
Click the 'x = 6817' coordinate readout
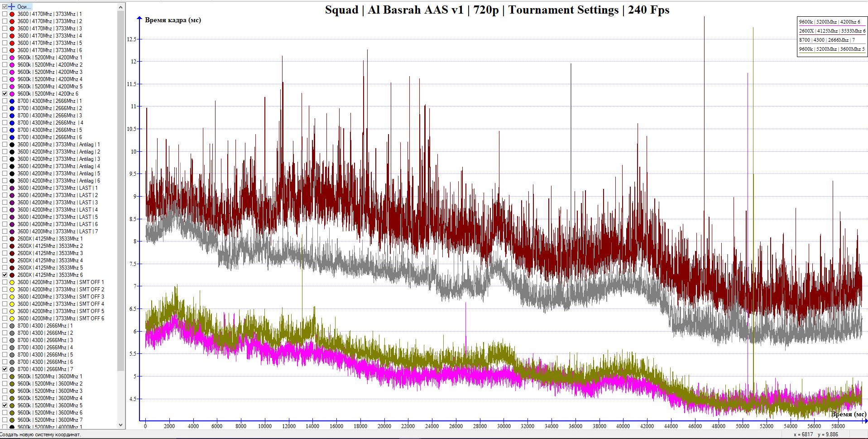803,434
